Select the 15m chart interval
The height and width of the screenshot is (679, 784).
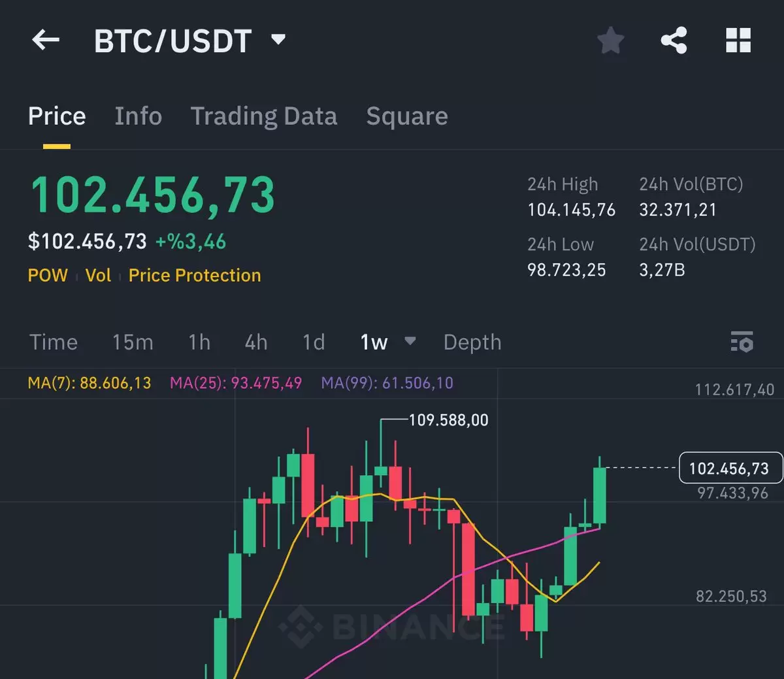(x=133, y=342)
